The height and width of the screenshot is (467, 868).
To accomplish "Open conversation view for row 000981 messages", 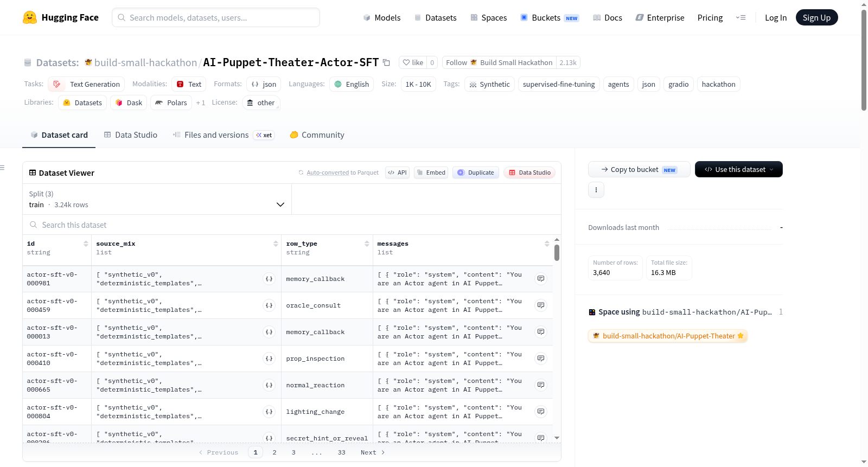I will pos(541,279).
